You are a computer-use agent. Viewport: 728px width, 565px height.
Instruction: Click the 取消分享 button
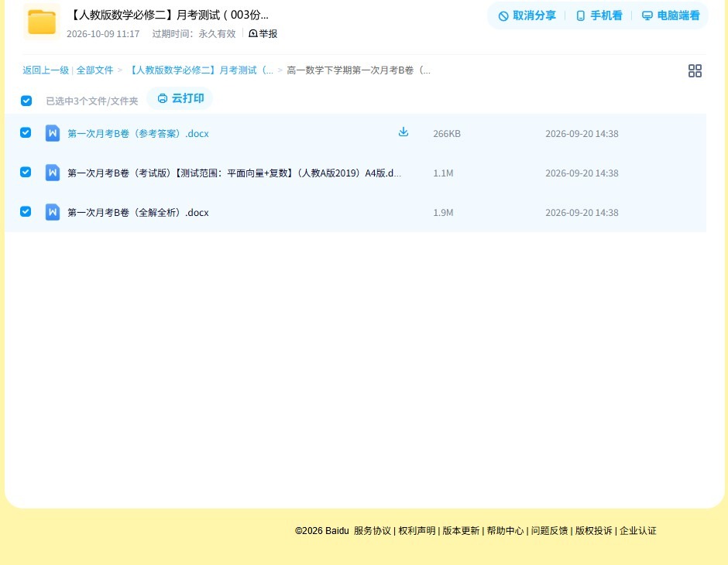(x=527, y=15)
